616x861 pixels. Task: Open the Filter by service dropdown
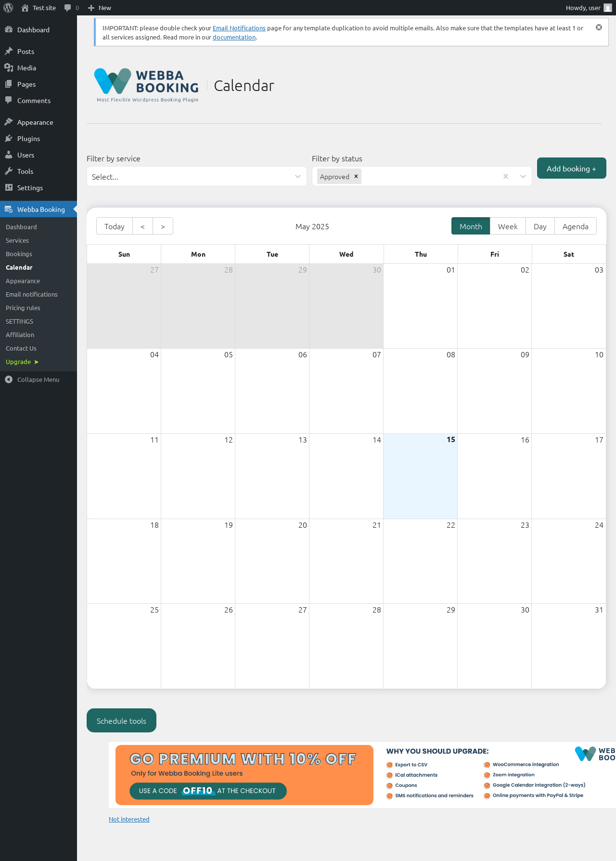coord(196,176)
